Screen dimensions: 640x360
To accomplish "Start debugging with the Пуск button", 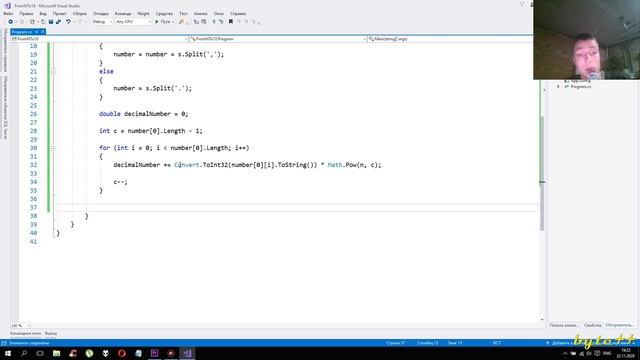I will click(162, 22).
